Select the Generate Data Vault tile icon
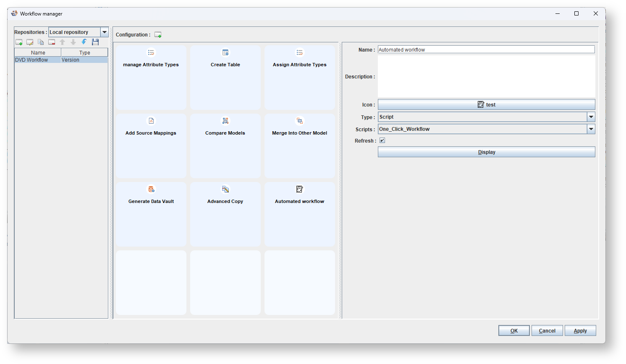 tap(151, 189)
